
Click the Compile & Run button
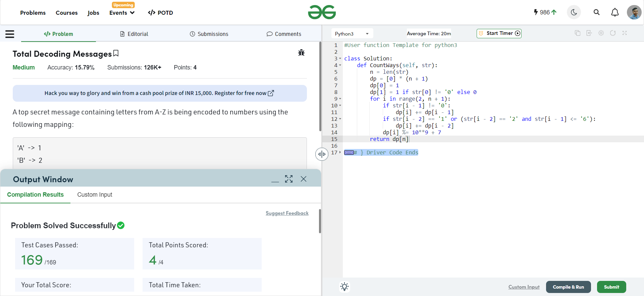[x=568, y=287]
